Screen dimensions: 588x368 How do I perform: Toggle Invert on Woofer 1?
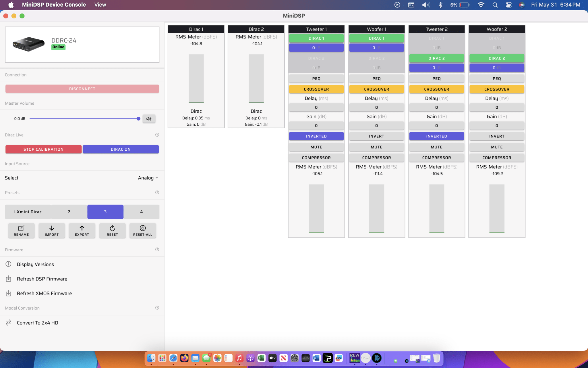[x=376, y=136]
